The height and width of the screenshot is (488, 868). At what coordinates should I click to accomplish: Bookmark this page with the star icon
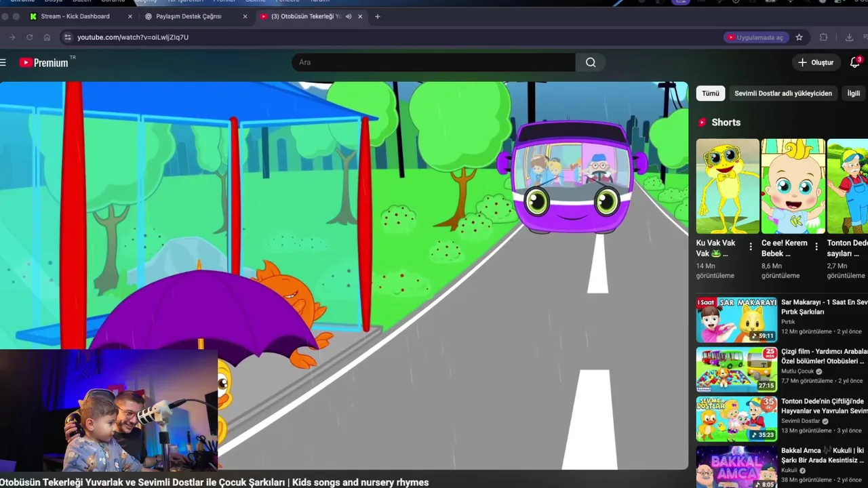pyautogui.click(x=799, y=37)
